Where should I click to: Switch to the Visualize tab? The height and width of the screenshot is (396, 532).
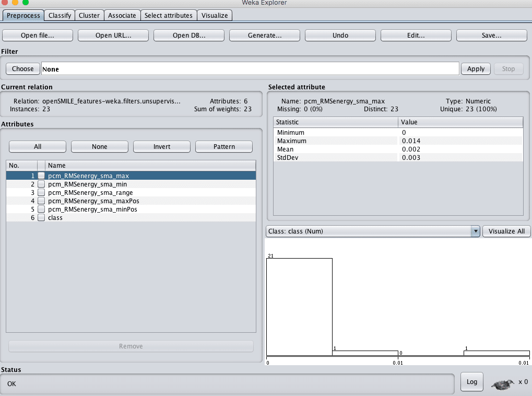click(215, 16)
